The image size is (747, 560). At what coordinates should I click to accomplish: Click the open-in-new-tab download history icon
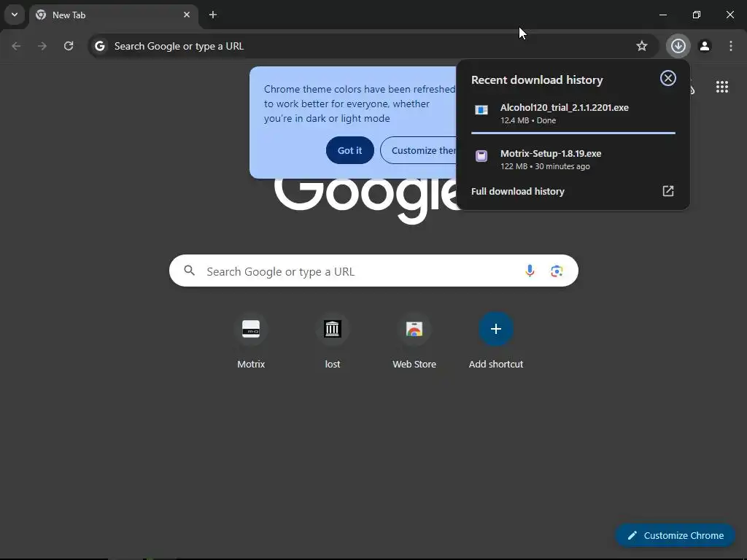click(x=668, y=191)
